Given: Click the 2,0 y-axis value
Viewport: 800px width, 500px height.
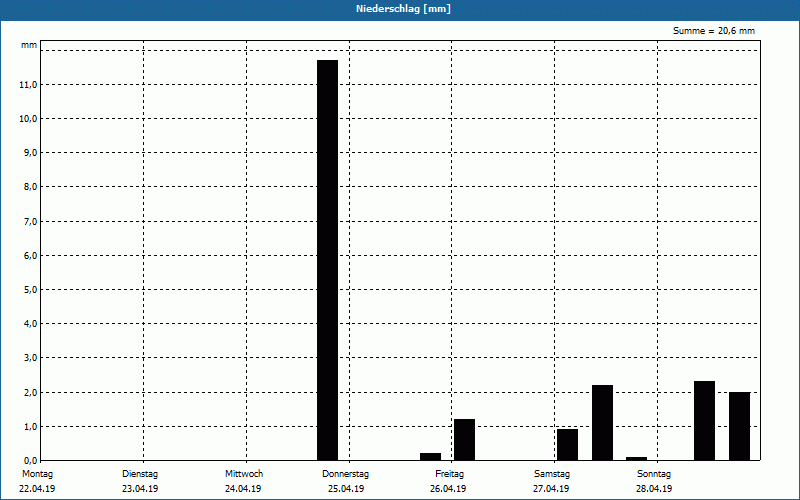Looking at the screenshot, I should pos(30,392).
